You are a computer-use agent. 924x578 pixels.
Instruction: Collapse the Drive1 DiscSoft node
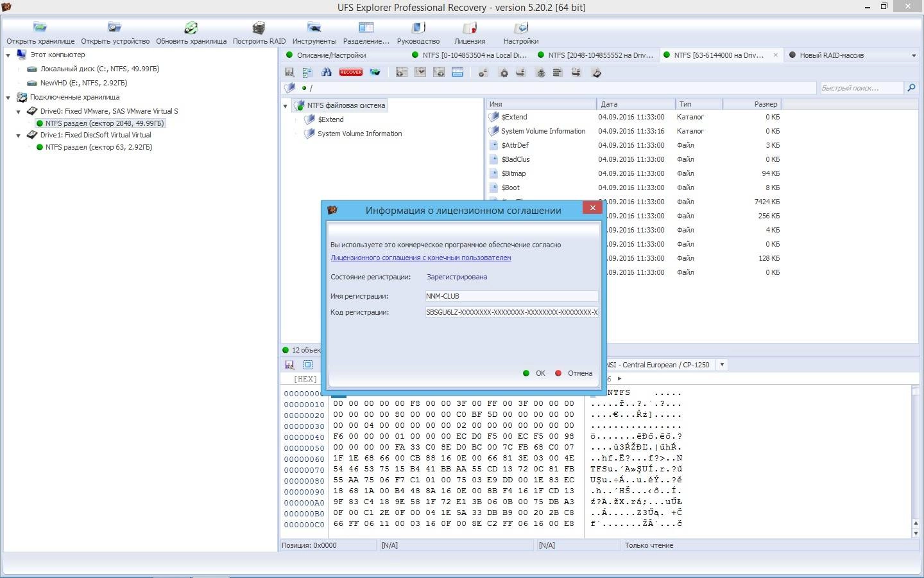pyautogui.click(x=19, y=136)
